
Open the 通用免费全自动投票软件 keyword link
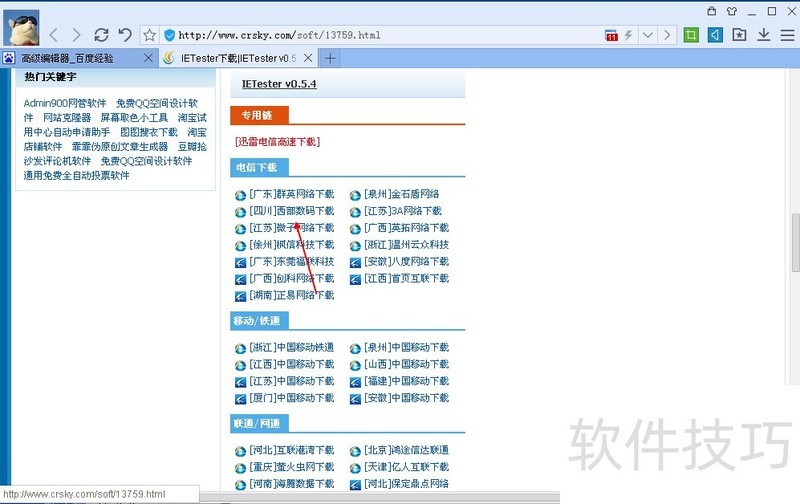click(77, 175)
